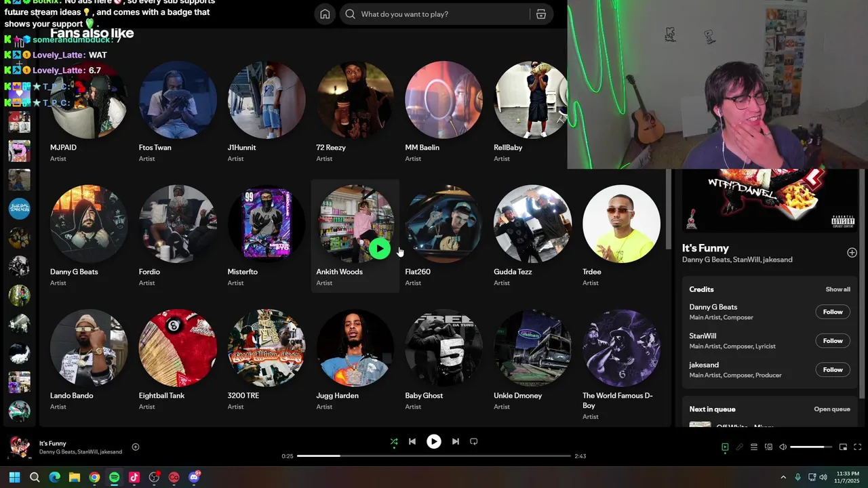Image resolution: width=868 pixels, height=488 pixels.
Task: Open the Danny G Beats artist card
Action: point(89,236)
